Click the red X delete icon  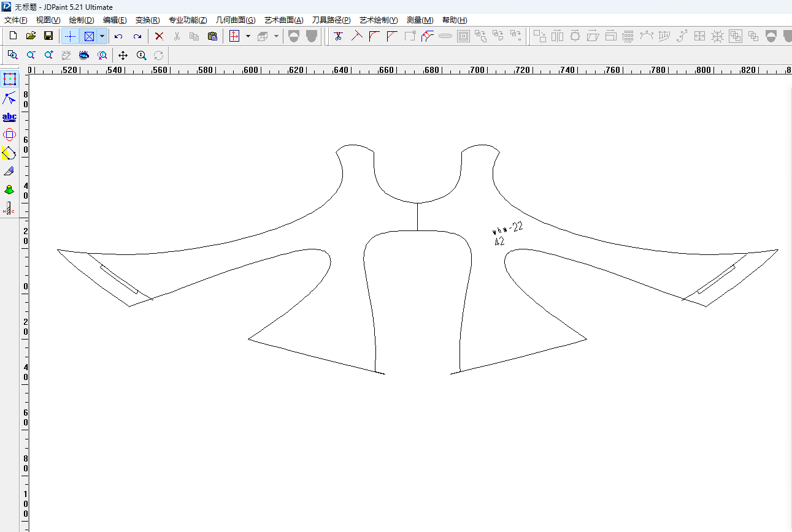tap(159, 36)
